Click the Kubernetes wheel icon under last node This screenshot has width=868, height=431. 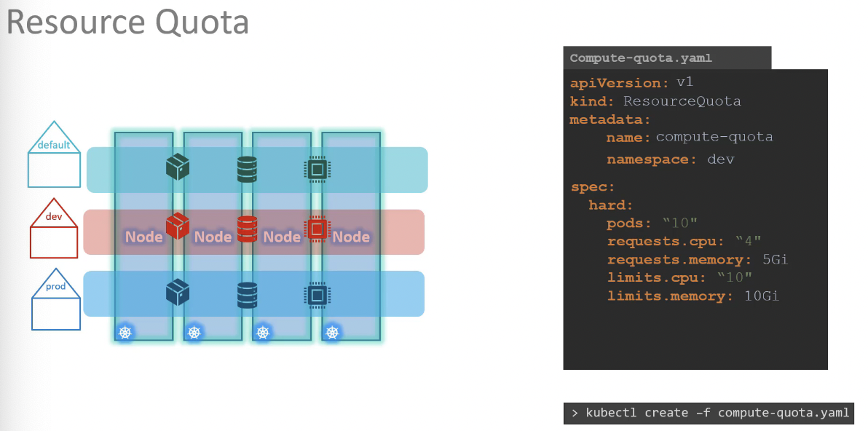[x=332, y=333]
